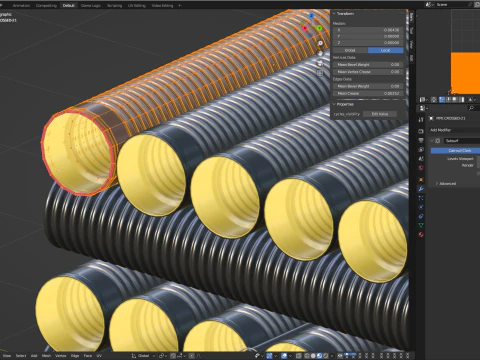
Task: Collapse the Transform panel
Action: pyautogui.click(x=334, y=14)
